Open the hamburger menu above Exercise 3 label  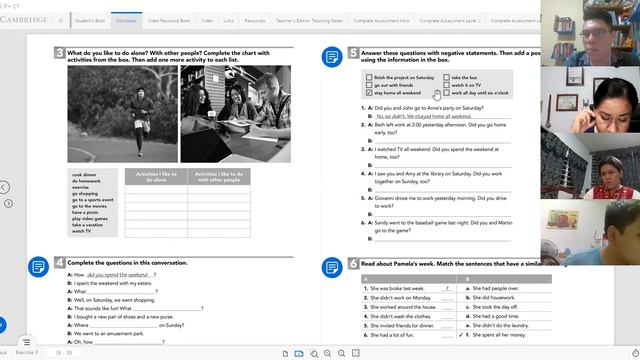click(27, 342)
